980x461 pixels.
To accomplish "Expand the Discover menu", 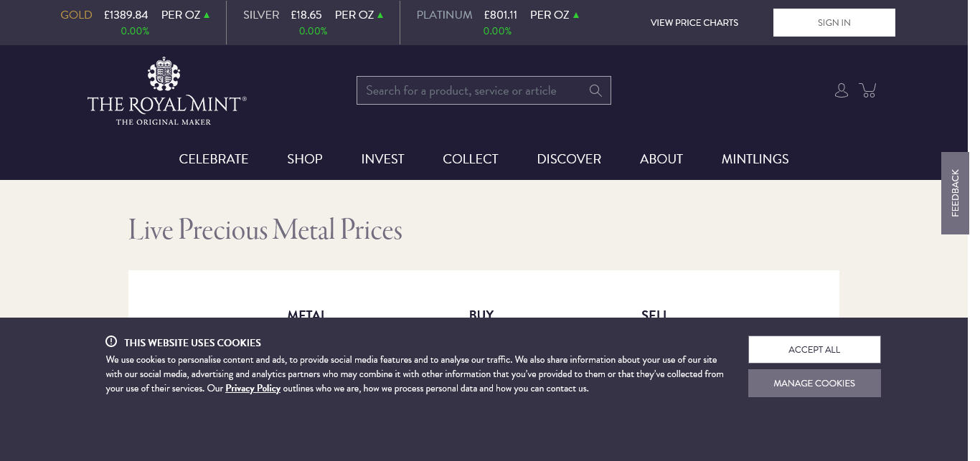I will tap(569, 159).
